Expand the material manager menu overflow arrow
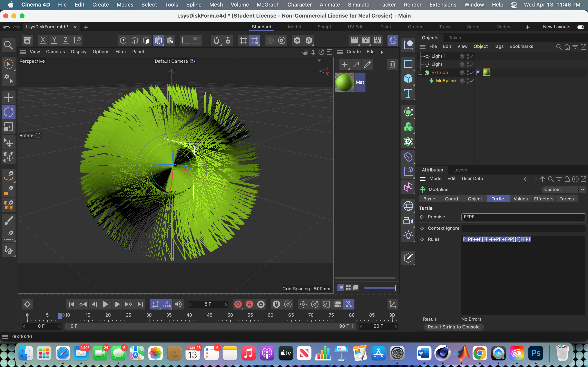 [382, 52]
